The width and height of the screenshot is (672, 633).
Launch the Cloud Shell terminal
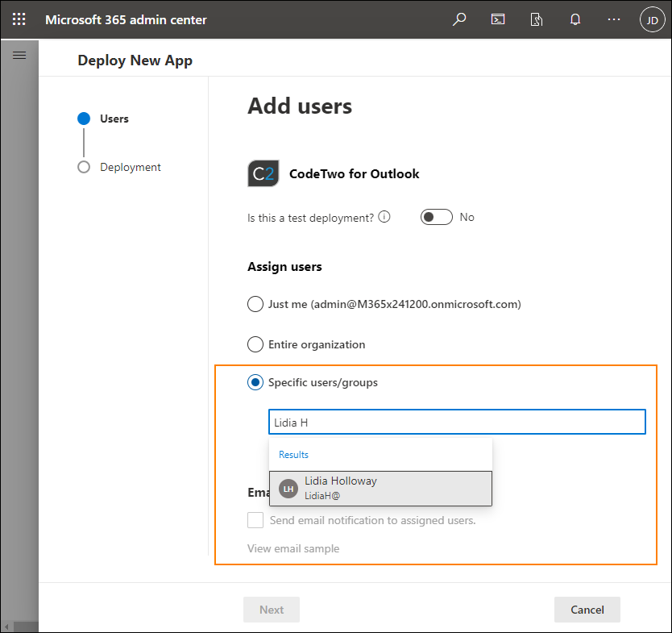[x=497, y=19]
